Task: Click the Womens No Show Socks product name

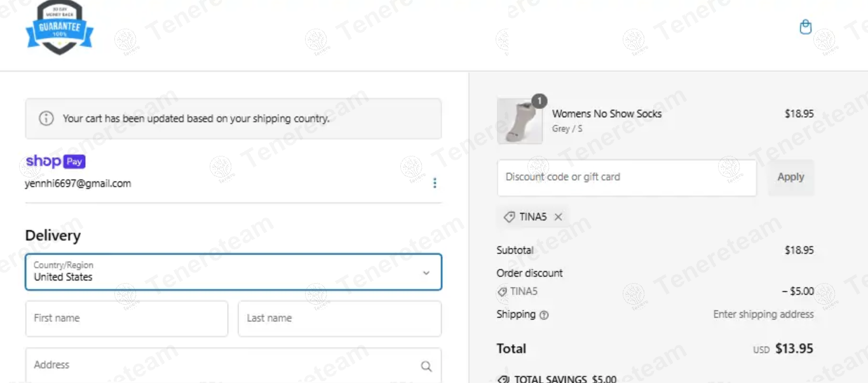Action: (x=607, y=114)
